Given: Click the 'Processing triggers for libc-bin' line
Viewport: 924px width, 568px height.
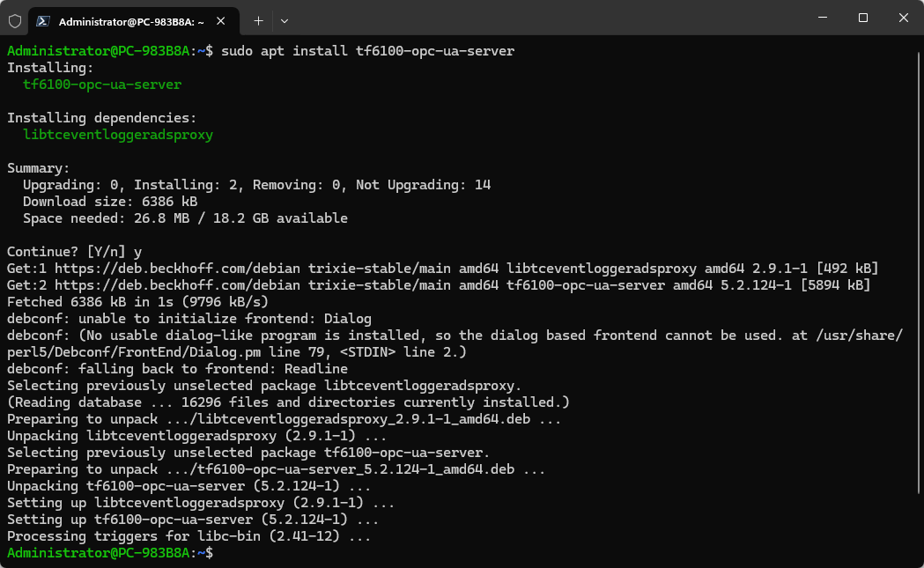Looking at the screenshot, I should click(188, 536).
